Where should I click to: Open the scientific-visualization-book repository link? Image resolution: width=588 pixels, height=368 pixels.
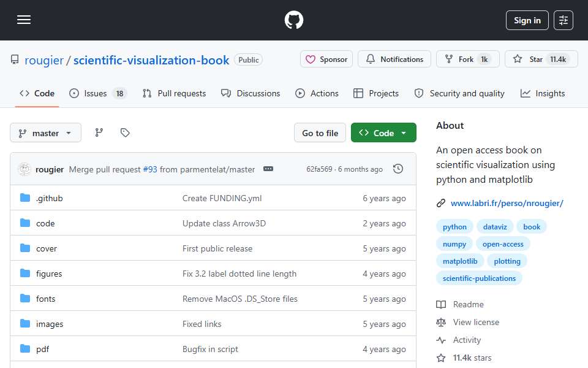(x=151, y=60)
